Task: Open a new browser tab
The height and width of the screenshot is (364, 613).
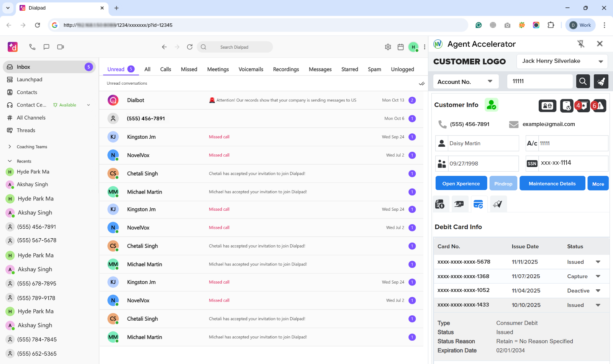Action: [116, 8]
